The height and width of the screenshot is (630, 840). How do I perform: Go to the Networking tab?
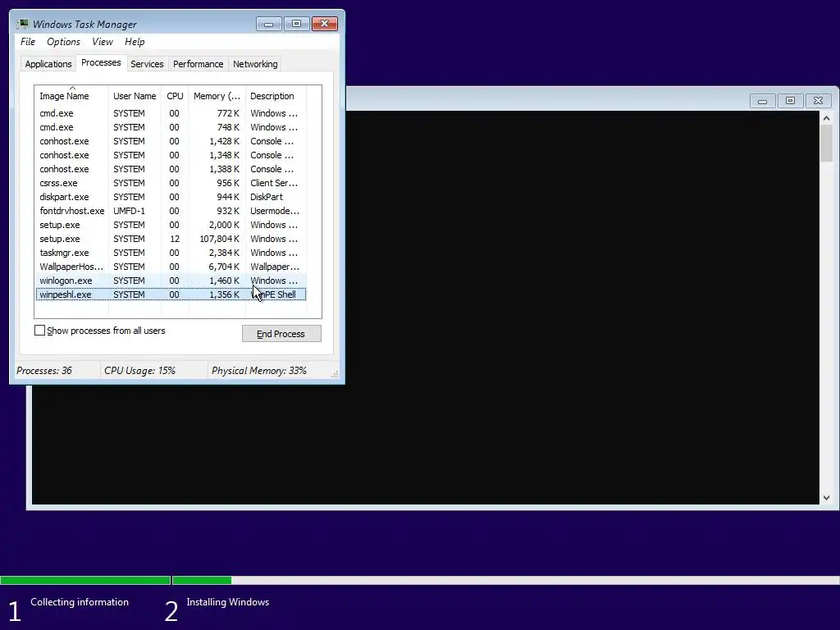[x=255, y=64]
